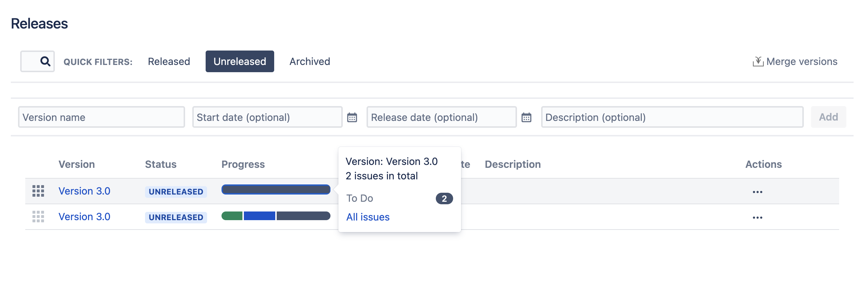Click the Actions column header
The height and width of the screenshot is (288, 868).
point(764,164)
